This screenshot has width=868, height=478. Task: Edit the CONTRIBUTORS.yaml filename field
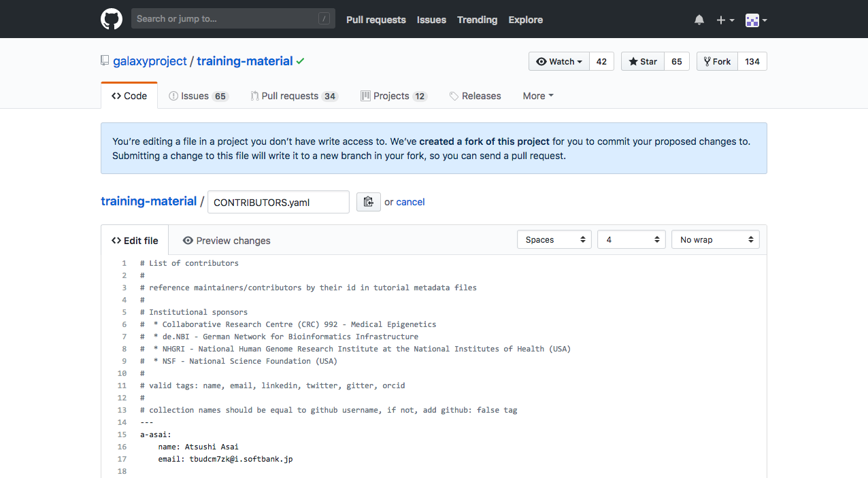tap(278, 202)
